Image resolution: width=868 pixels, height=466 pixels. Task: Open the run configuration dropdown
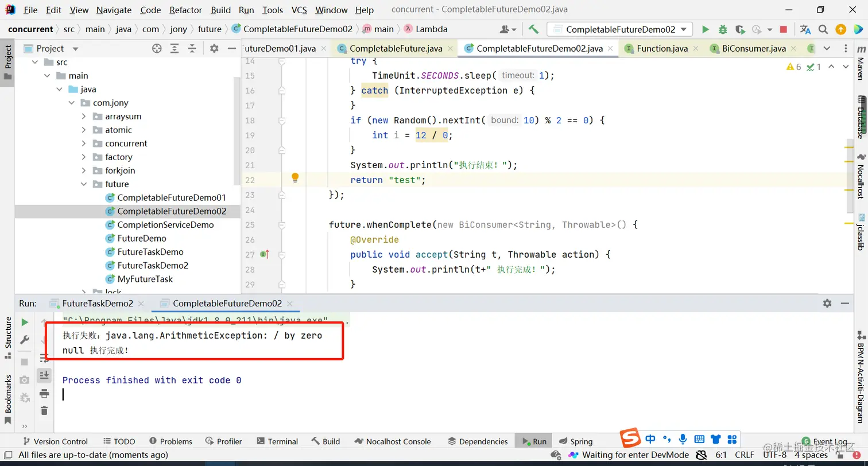(x=619, y=29)
